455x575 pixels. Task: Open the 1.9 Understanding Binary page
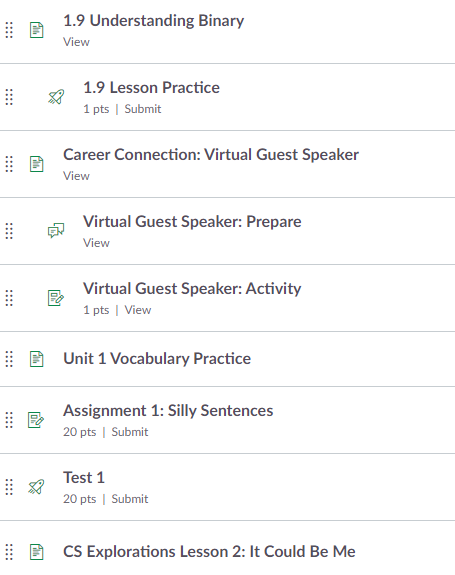[x=153, y=21]
